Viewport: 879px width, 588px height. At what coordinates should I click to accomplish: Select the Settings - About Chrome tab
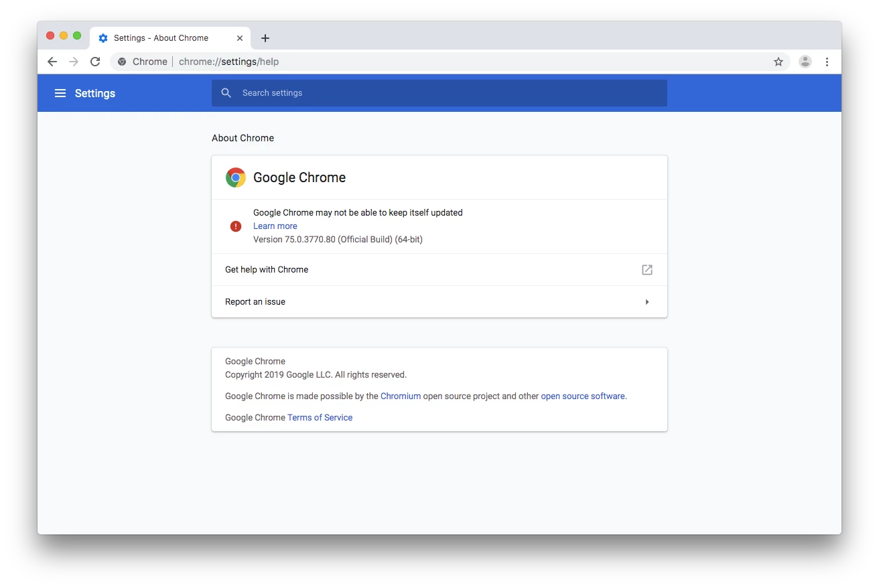170,38
